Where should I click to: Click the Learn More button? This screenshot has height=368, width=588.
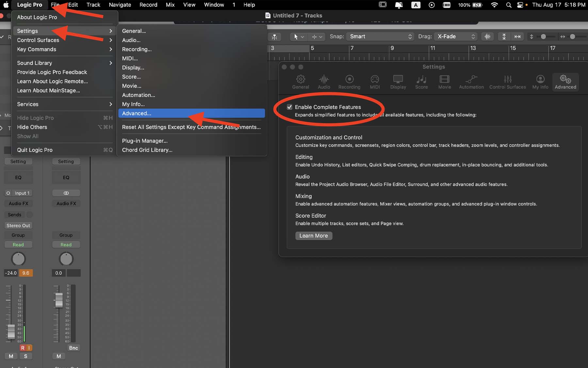click(314, 236)
